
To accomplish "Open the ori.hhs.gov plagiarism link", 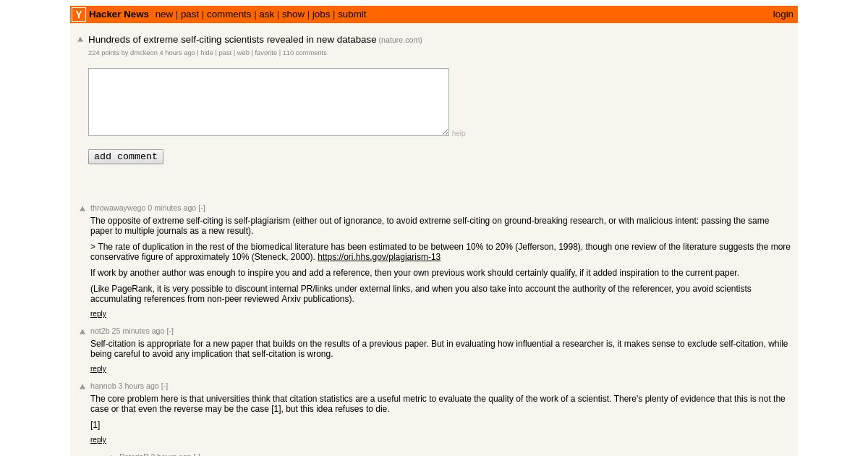I will (379, 257).
